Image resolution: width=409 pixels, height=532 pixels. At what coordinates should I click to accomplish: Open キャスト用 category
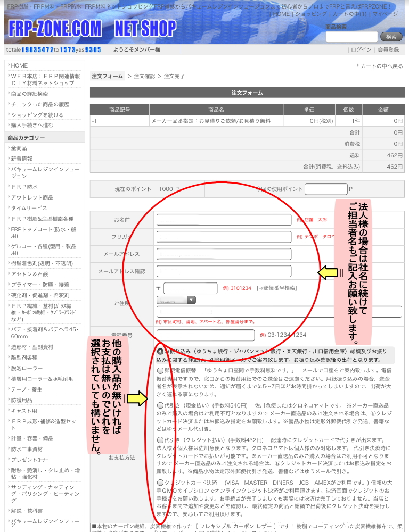pyautogui.click(x=24, y=411)
